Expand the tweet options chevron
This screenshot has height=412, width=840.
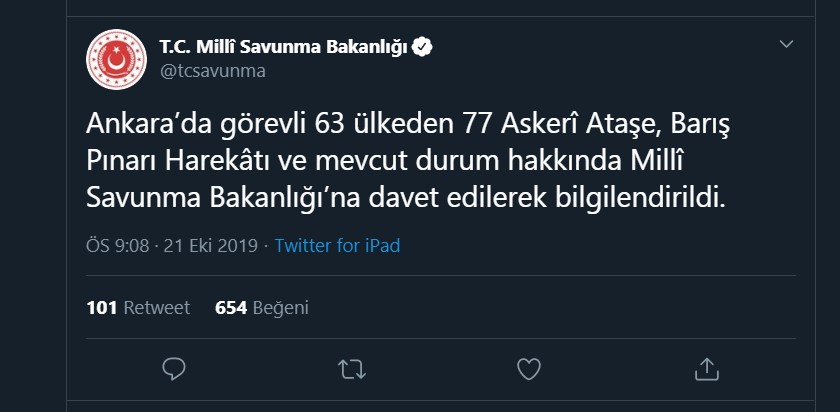[786, 44]
